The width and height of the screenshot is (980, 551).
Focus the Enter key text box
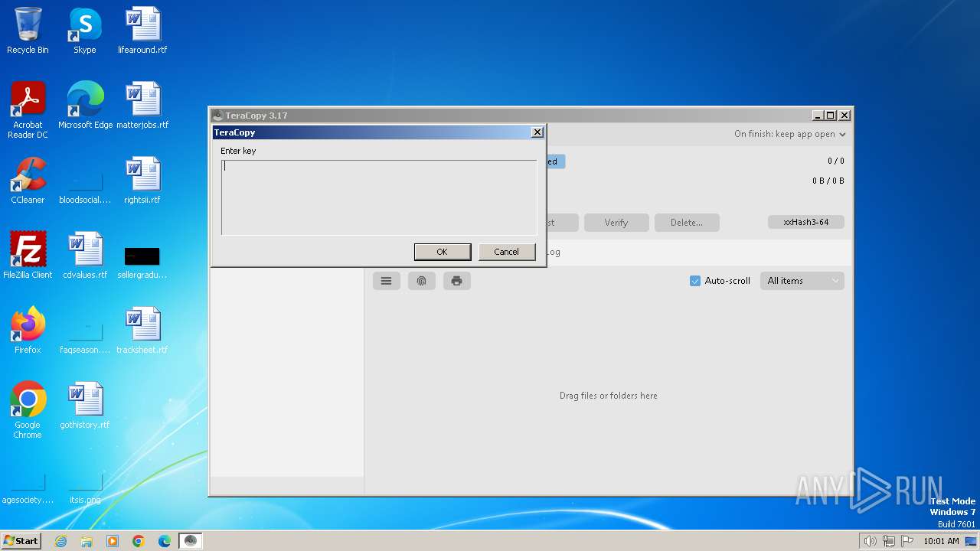click(x=379, y=197)
